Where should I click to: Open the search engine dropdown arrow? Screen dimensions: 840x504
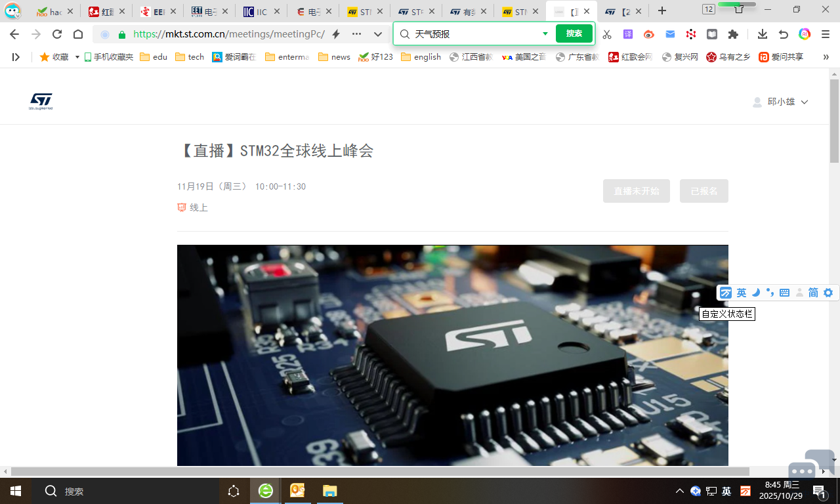tap(545, 34)
